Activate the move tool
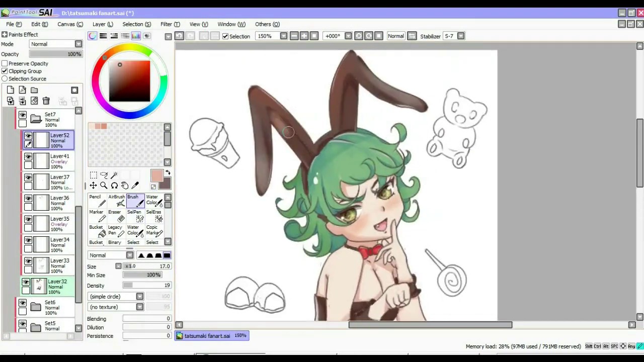The image size is (644, 362). 94,186
